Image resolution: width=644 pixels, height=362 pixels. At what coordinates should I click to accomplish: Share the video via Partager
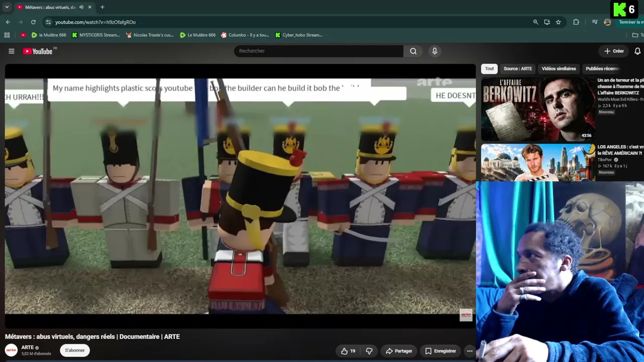(x=399, y=351)
